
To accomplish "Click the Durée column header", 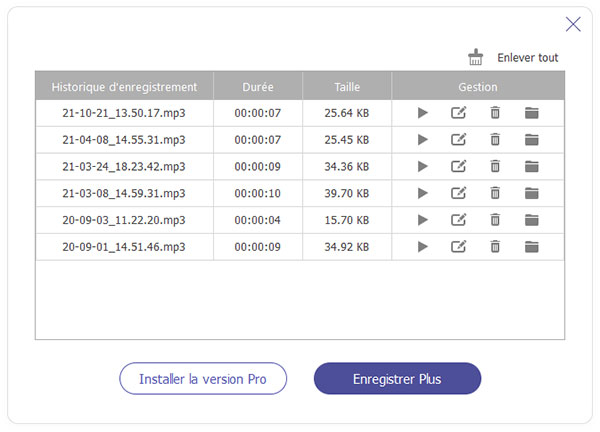I will pos(258,87).
